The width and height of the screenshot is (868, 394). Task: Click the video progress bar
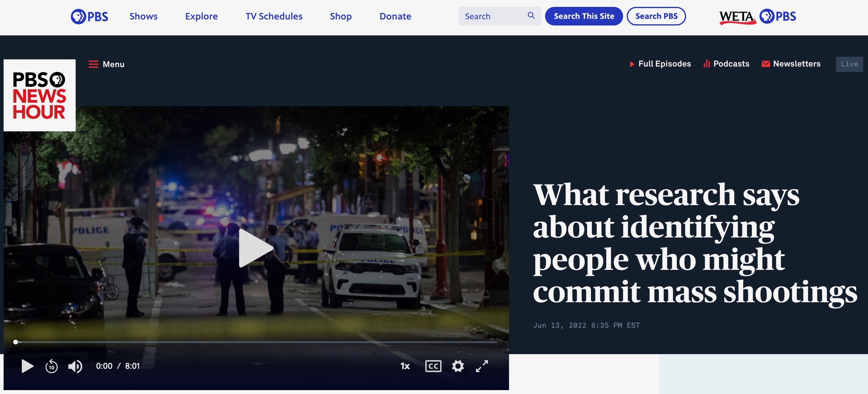coord(256,342)
